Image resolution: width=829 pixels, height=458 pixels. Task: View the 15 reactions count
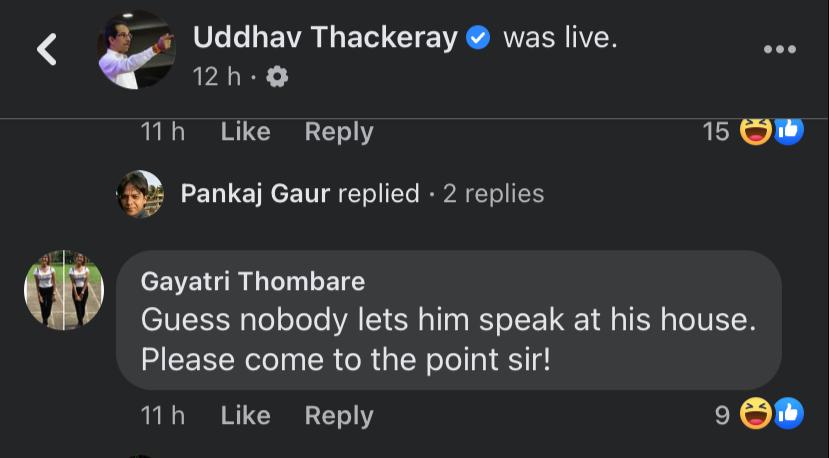[716, 131]
